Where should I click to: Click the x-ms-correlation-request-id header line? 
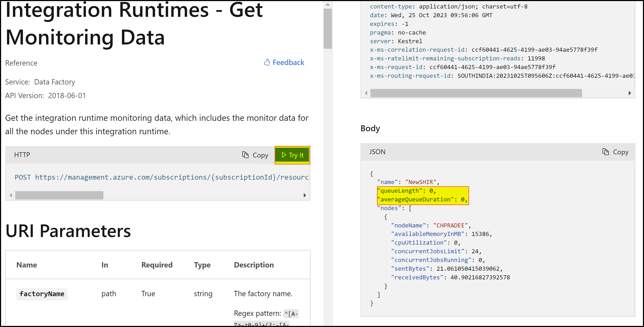click(483, 50)
